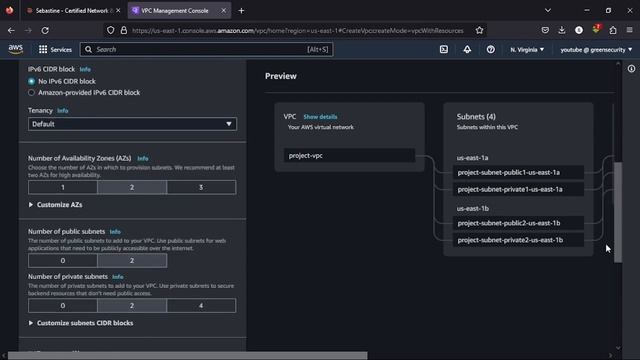This screenshot has width=640, height=360.
Task: Select project-vpc in the preview
Action: click(x=349, y=156)
